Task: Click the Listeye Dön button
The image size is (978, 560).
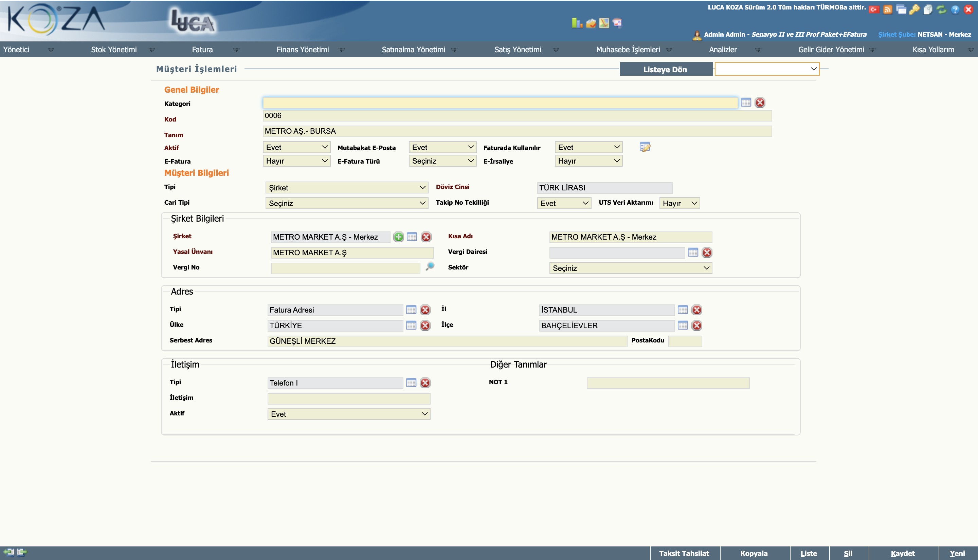Action: point(666,69)
